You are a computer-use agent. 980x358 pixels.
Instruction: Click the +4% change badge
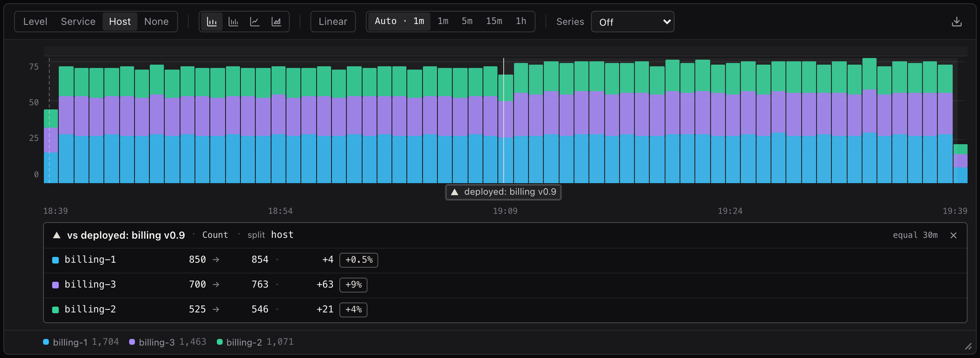tap(353, 310)
